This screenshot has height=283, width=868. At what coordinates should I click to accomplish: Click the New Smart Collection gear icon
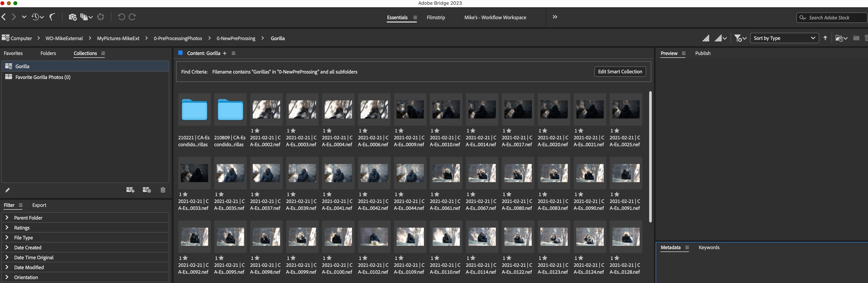(x=147, y=190)
